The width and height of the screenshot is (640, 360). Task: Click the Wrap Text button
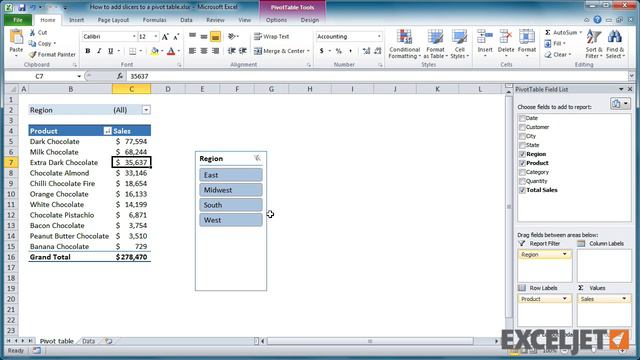(x=271, y=37)
